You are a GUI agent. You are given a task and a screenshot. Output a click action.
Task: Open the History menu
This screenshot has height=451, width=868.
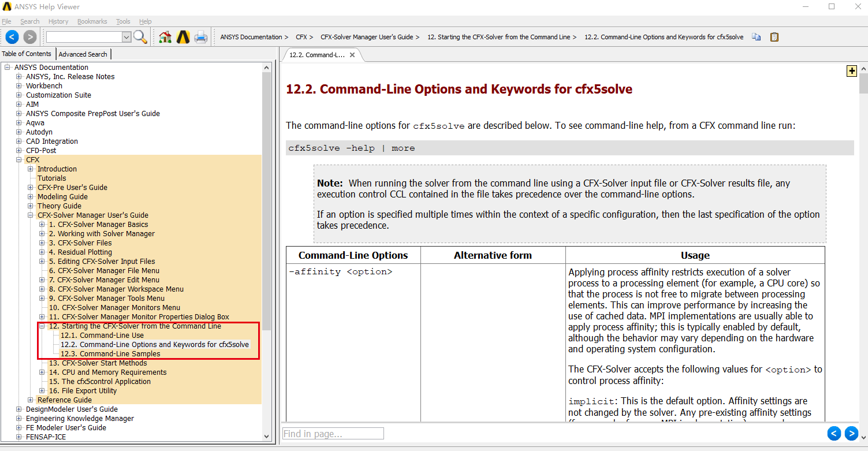pyautogui.click(x=58, y=21)
